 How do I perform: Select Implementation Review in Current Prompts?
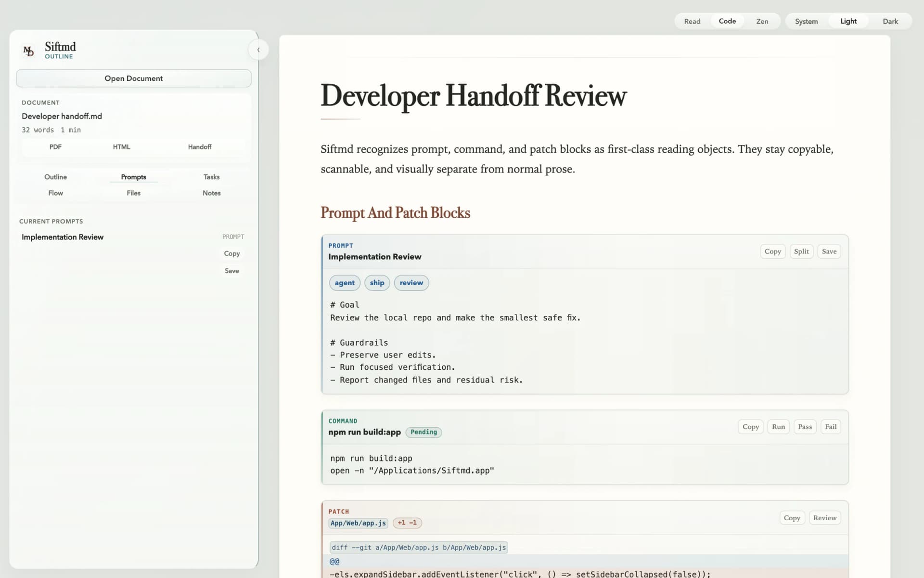click(x=63, y=237)
